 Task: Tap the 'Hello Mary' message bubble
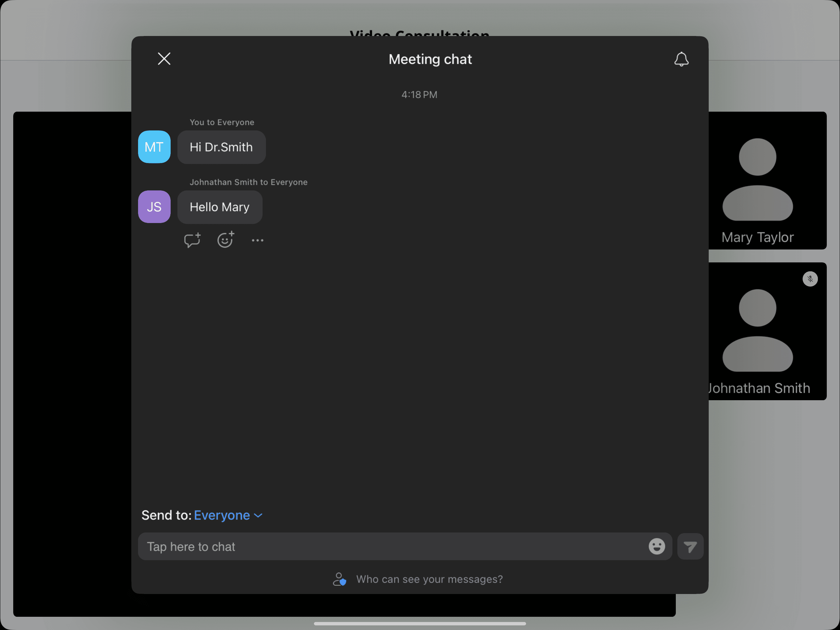[x=220, y=207]
